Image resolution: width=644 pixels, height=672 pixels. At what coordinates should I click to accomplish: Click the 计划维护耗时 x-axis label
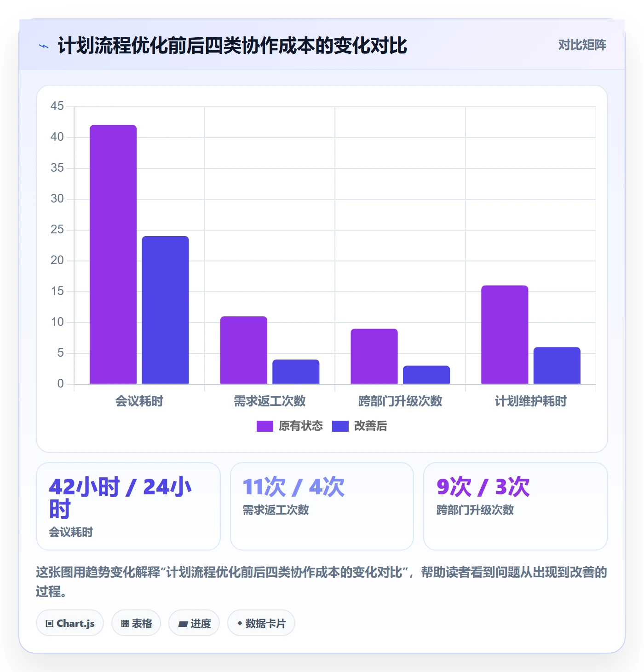click(x=531, y=401)
